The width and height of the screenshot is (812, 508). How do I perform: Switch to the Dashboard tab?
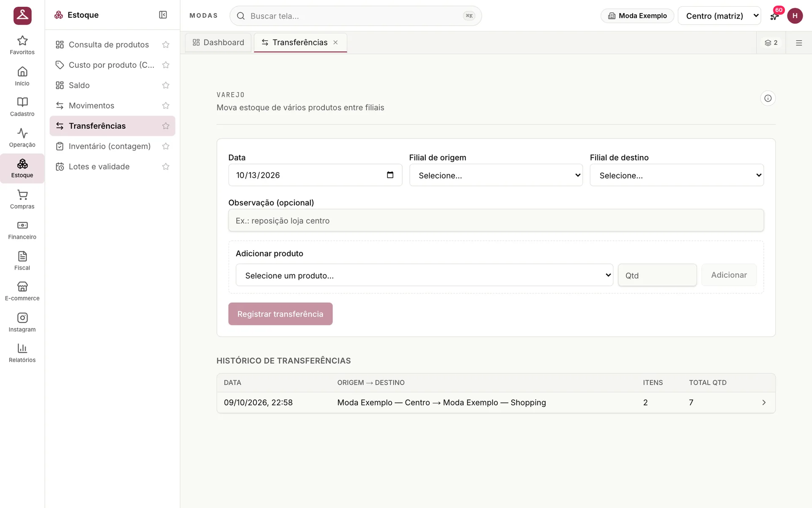point(218,42)
